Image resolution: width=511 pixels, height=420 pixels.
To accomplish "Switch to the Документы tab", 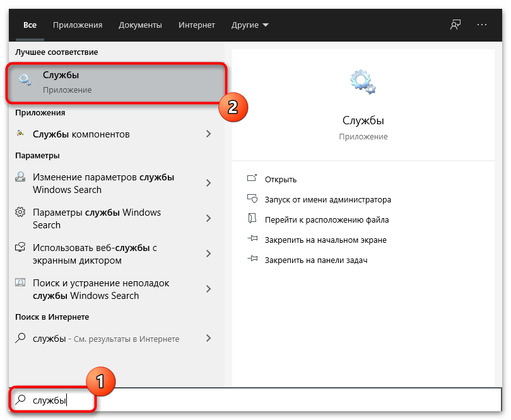I will click(140, 25).
